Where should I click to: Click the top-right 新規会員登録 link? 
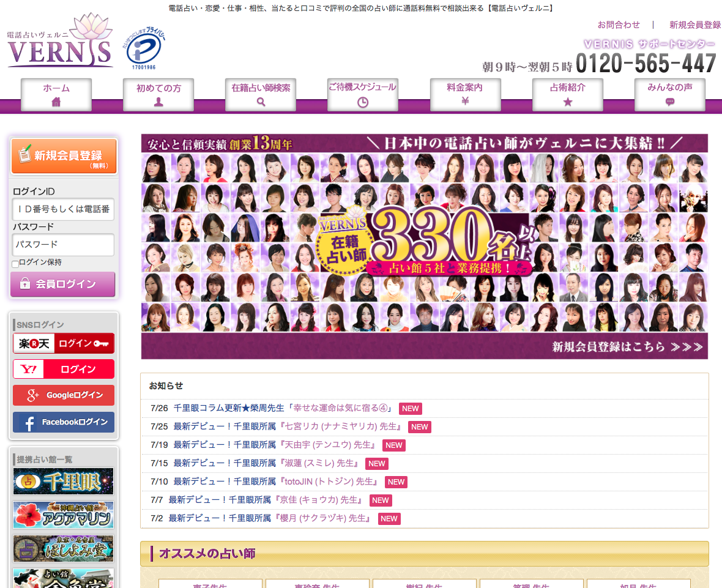point(695,25)
